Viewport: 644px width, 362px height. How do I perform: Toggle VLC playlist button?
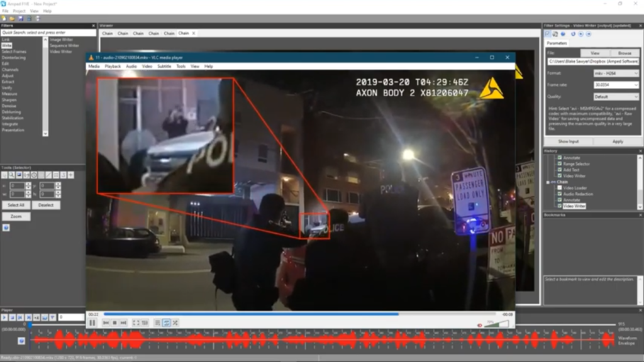pos(158,323)
